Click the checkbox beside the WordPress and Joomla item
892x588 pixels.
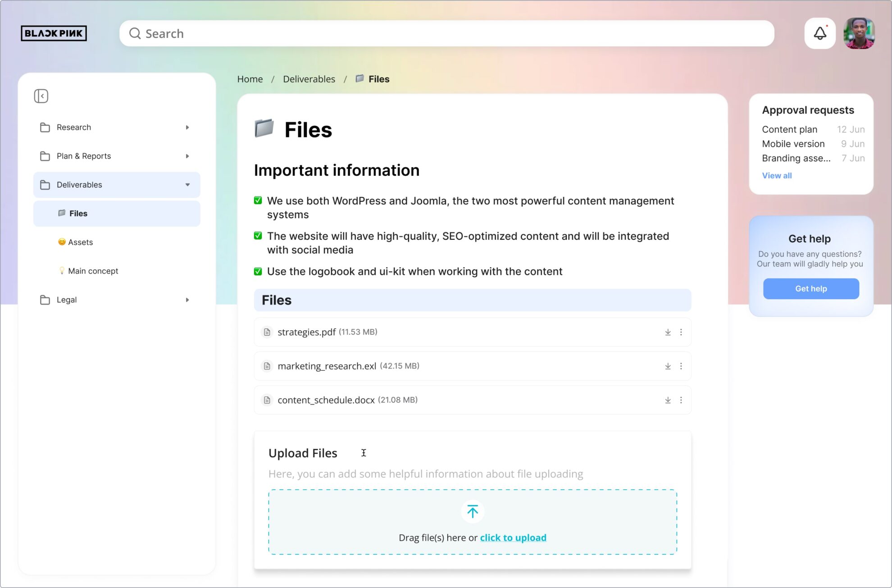click(x=258, y=201)
